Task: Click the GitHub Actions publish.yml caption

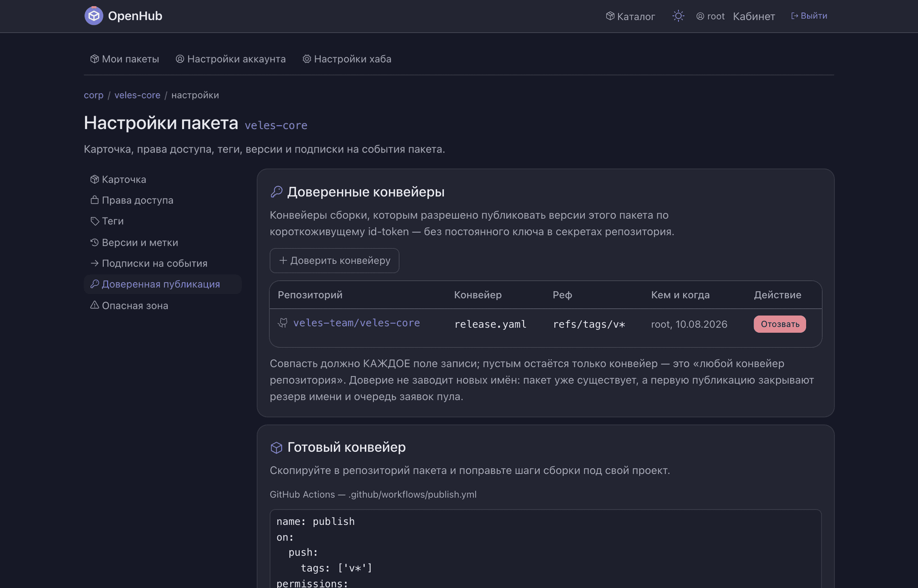Action: coord(373,494)
